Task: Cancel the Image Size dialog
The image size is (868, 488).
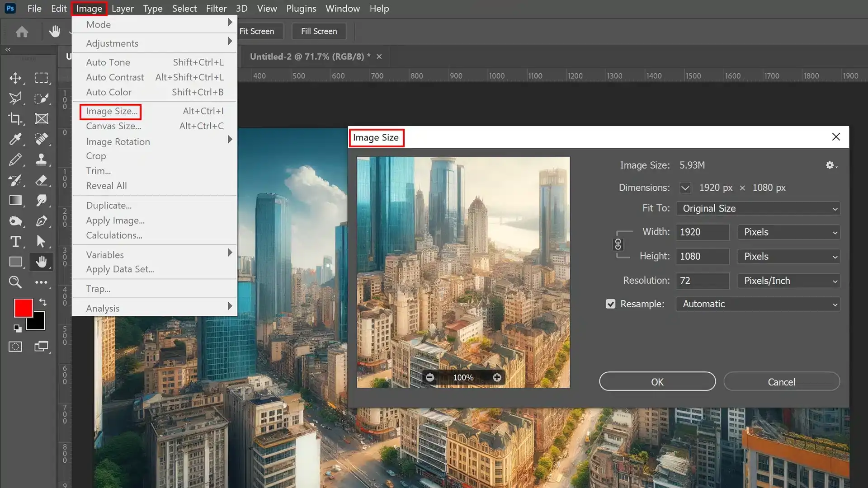Action: pos(782,382)
